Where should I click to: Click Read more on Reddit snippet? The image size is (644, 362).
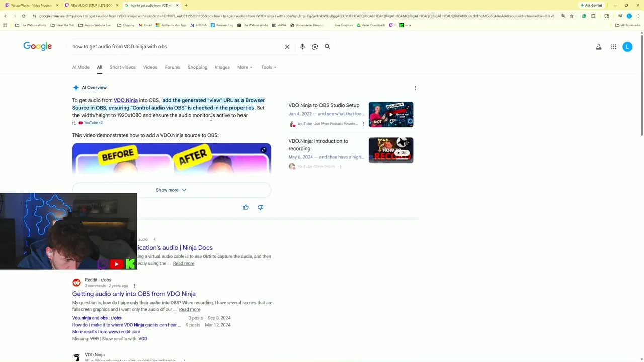click(x=189, y=310)
